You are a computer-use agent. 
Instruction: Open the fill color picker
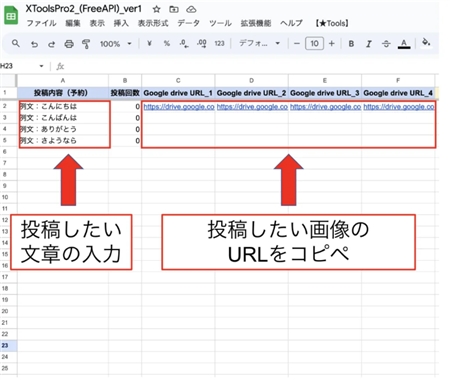pos(426,43)
